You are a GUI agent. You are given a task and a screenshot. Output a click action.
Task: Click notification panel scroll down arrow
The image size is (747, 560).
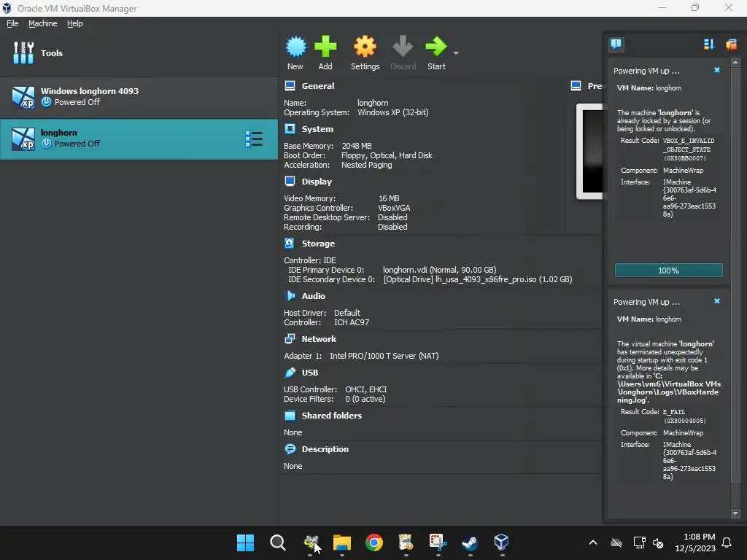point(735,513)
